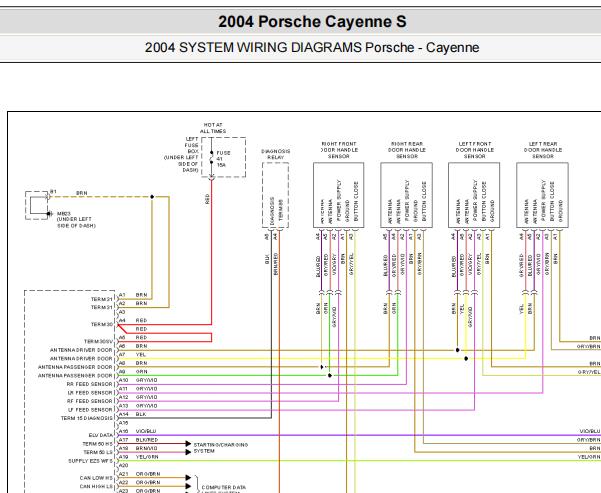Click the "LR FEED SENSOR" label

[x=90, y=393]
